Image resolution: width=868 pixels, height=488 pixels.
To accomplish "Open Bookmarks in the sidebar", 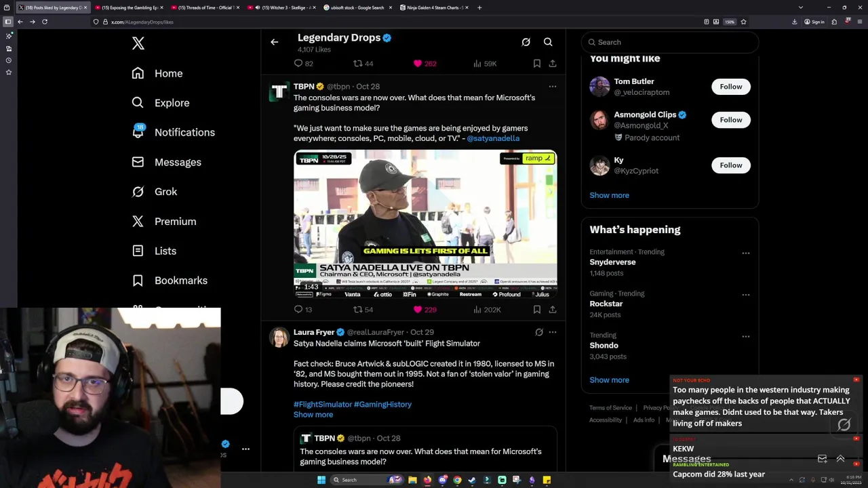I will click(x=169, y=281).
